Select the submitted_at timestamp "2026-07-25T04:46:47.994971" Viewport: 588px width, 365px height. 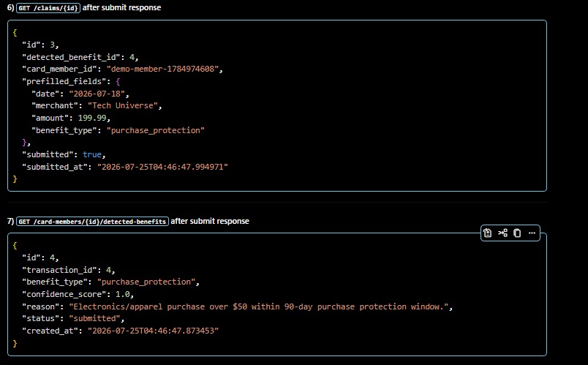point(162,167)
